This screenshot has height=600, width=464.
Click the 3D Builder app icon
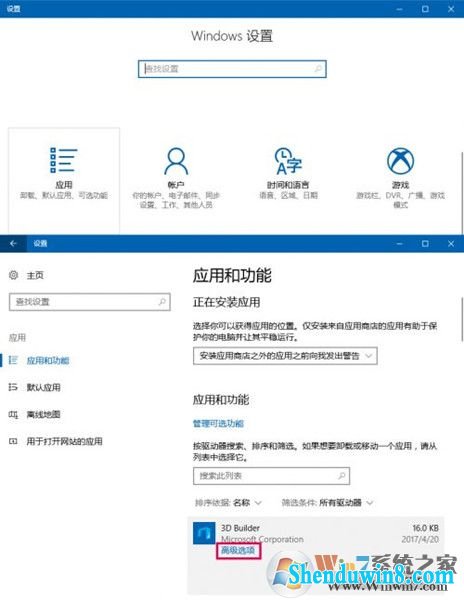coord(204,533)
